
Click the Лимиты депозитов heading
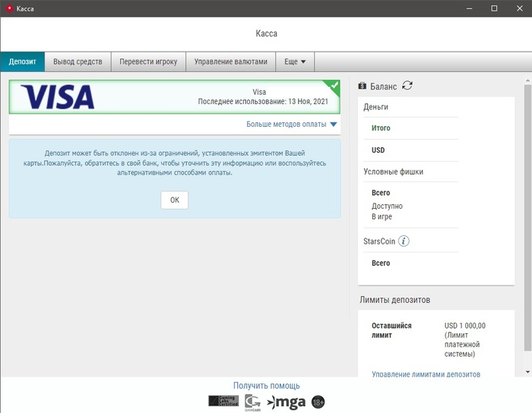[395, 300]
